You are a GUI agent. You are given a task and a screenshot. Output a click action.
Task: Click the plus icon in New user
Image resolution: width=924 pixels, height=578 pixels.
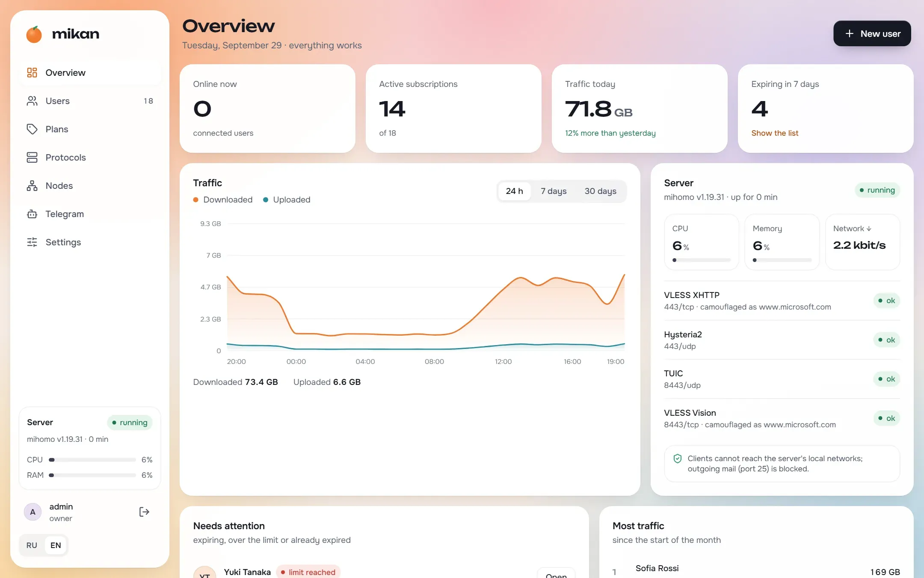[850, 33]
